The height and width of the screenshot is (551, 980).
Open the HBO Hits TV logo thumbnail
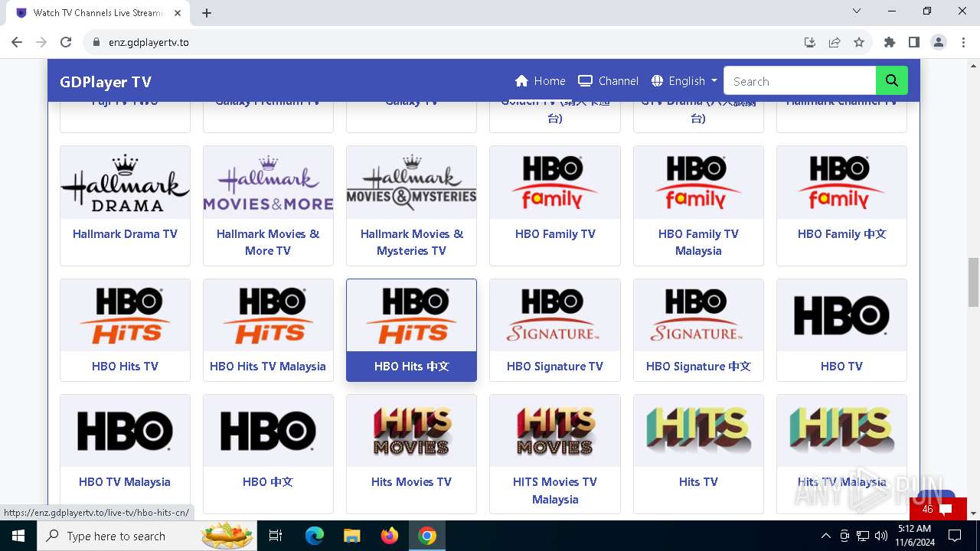(x=125, y=315)
